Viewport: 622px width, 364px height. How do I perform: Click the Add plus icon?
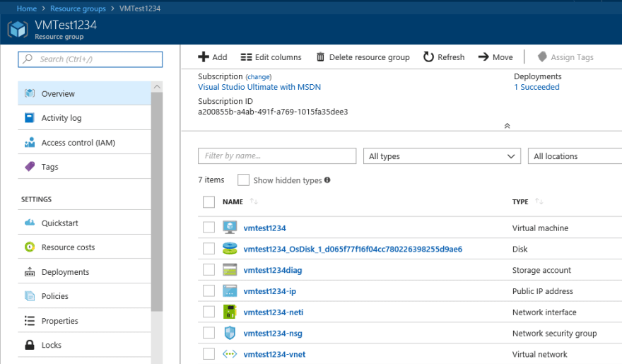click(203, 57)
